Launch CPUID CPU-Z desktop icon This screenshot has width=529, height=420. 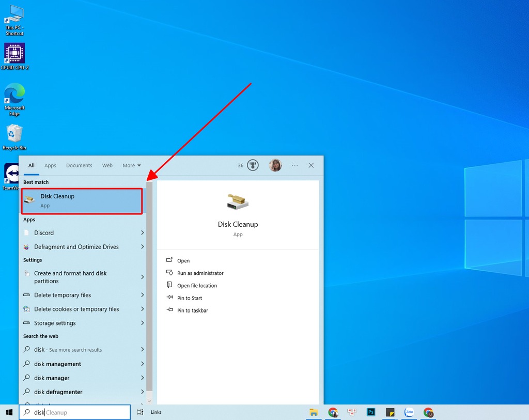(14, 56)
